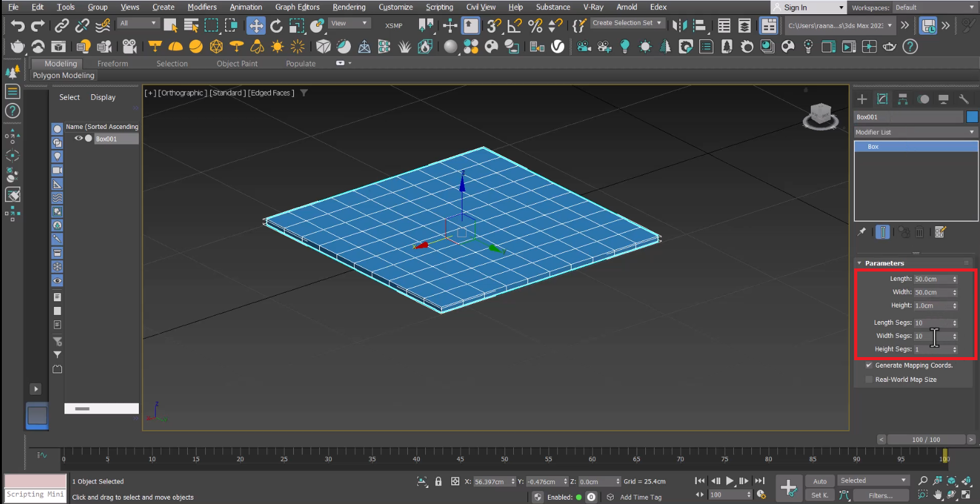980x504 pixels.
Task: Open the Modifier List dropdown
Action: (914, 132)
